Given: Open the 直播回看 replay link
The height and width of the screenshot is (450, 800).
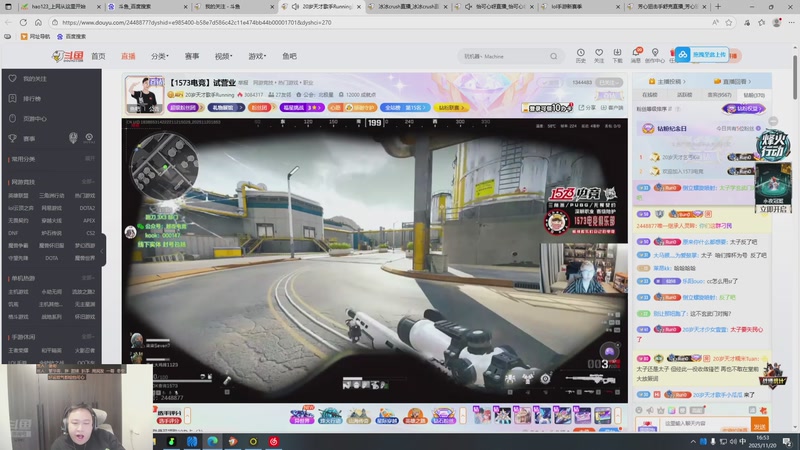Looking at the screenshot, I should click(732, 81).
